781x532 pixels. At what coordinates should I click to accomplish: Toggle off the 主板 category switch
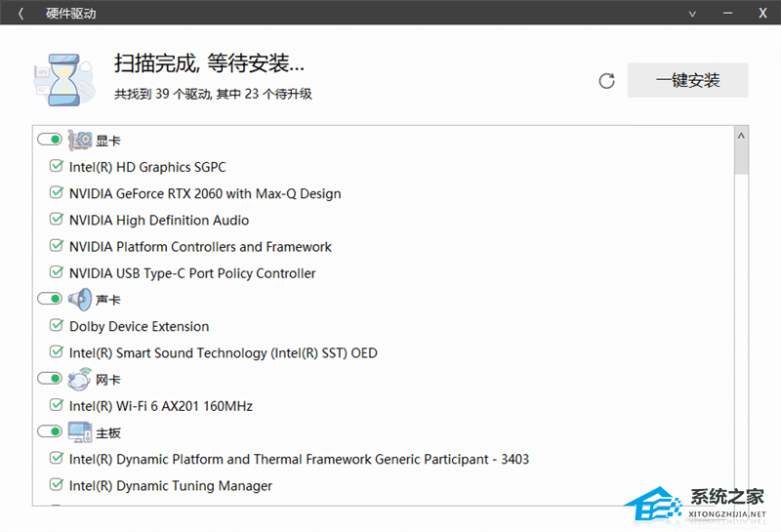[x=50, y=431]
